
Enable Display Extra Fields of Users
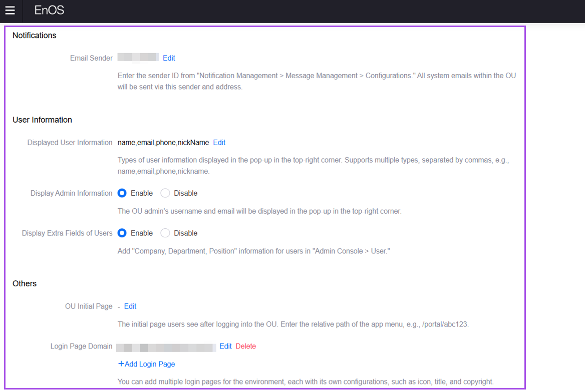tap(122, 233)
